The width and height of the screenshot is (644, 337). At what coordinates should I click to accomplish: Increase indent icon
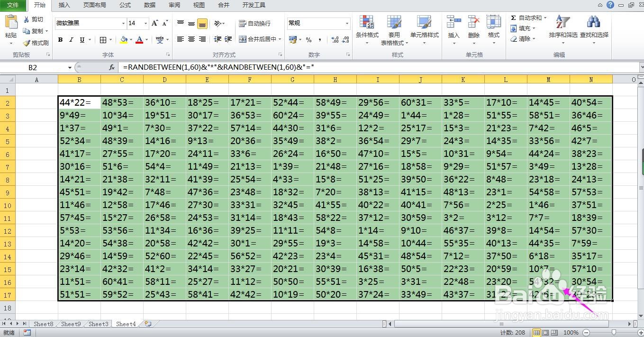click(x=228, y=39)
